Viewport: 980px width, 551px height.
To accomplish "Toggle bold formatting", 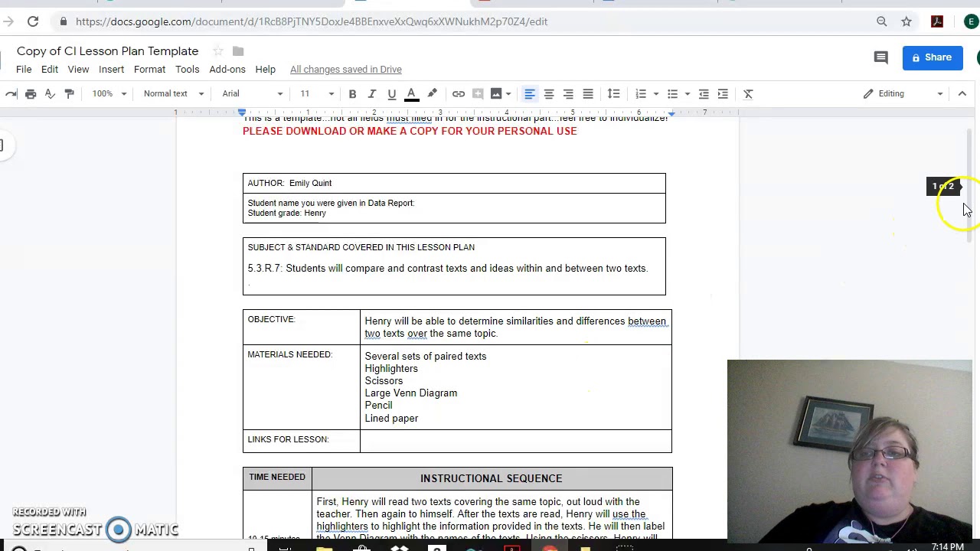I will 352,93.
